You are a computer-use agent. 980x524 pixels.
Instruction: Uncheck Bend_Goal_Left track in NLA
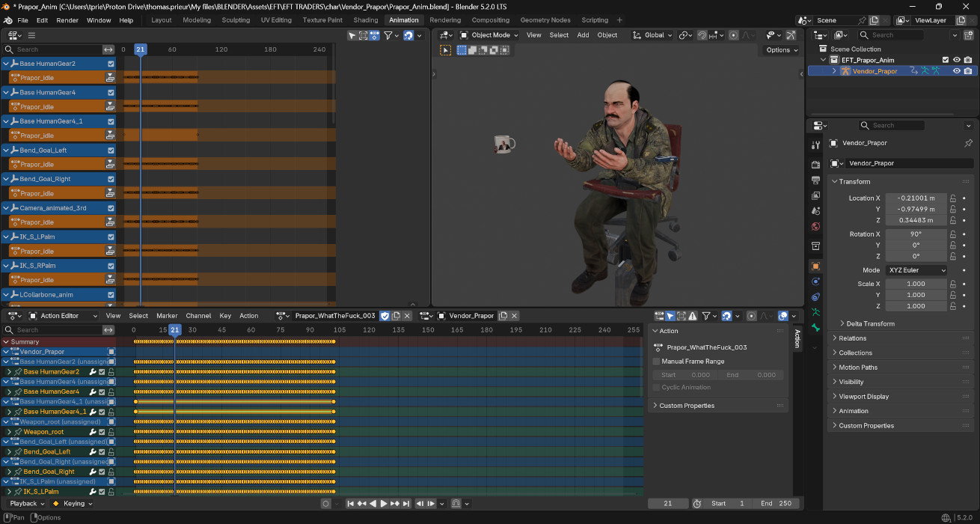point(111,150)
